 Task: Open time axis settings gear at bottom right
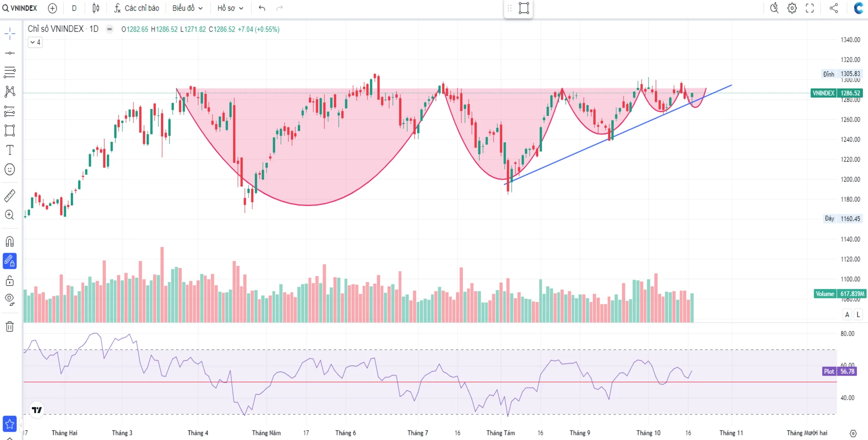click(x=853, y=433)
